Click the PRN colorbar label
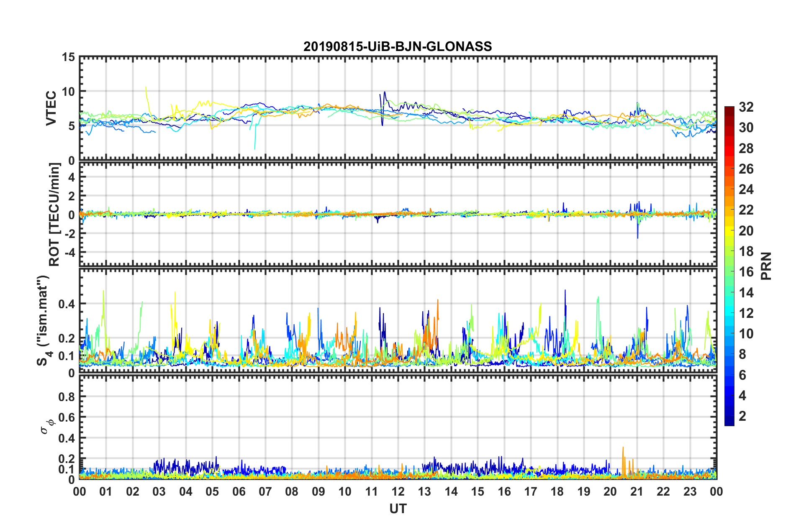The height and width of the screenshot is (532, 796). point(766,266)
